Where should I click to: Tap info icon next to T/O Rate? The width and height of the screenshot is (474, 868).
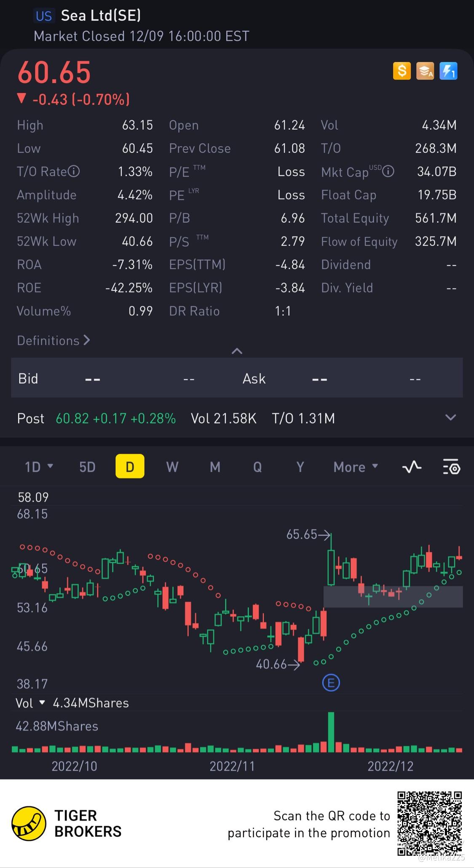(74, 171)
